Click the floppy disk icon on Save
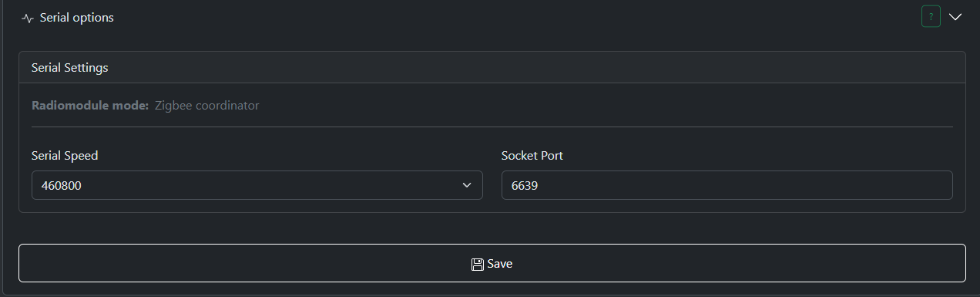Viewport: 980px width, 297px height. 478,264
